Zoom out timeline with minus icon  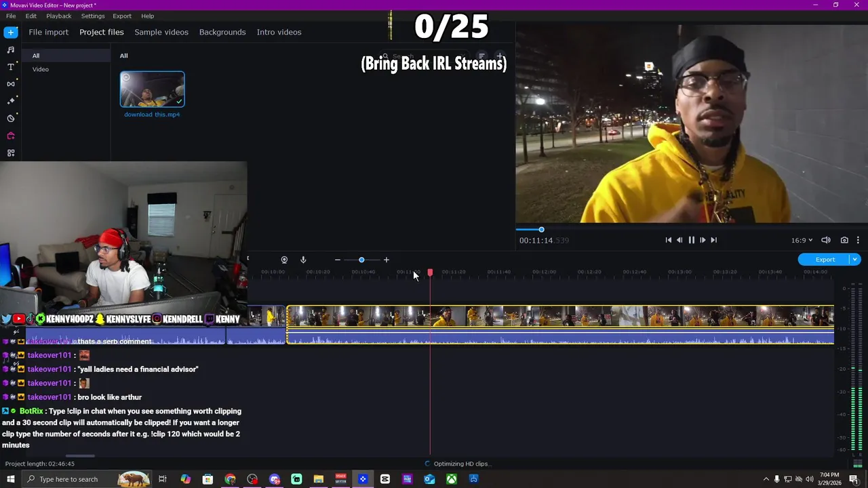337,260
